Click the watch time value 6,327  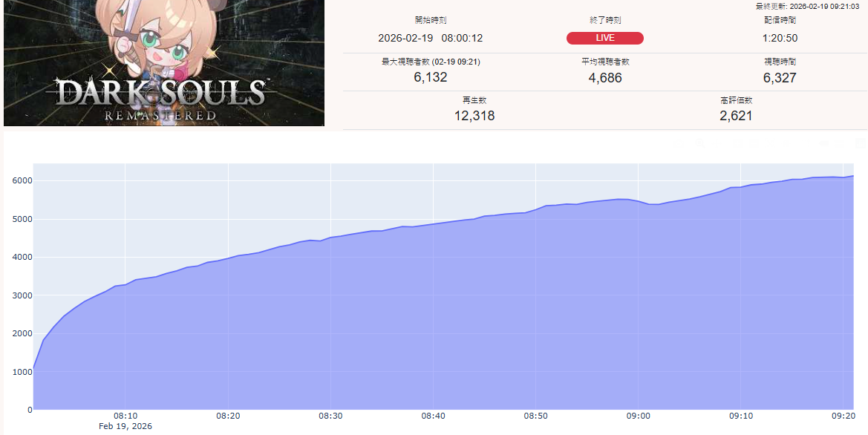click(780, 77)
